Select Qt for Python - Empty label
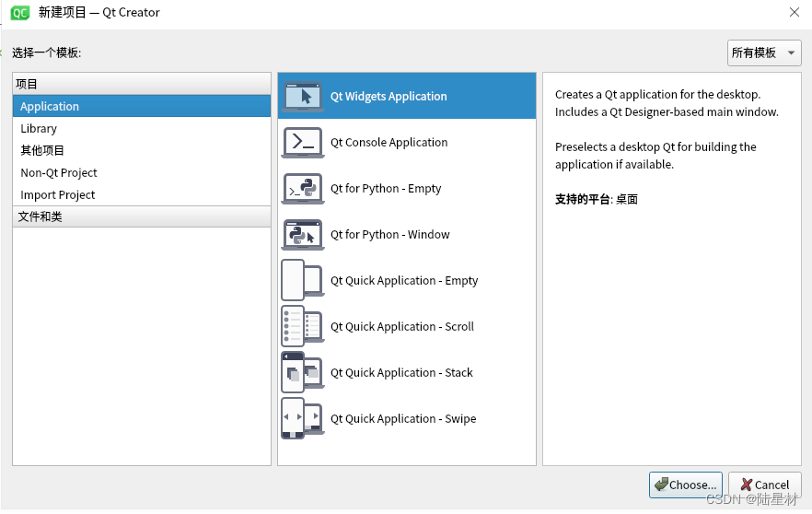Viewport: 812px width, 514px height. pyautogui.click(x=386, y=189)
